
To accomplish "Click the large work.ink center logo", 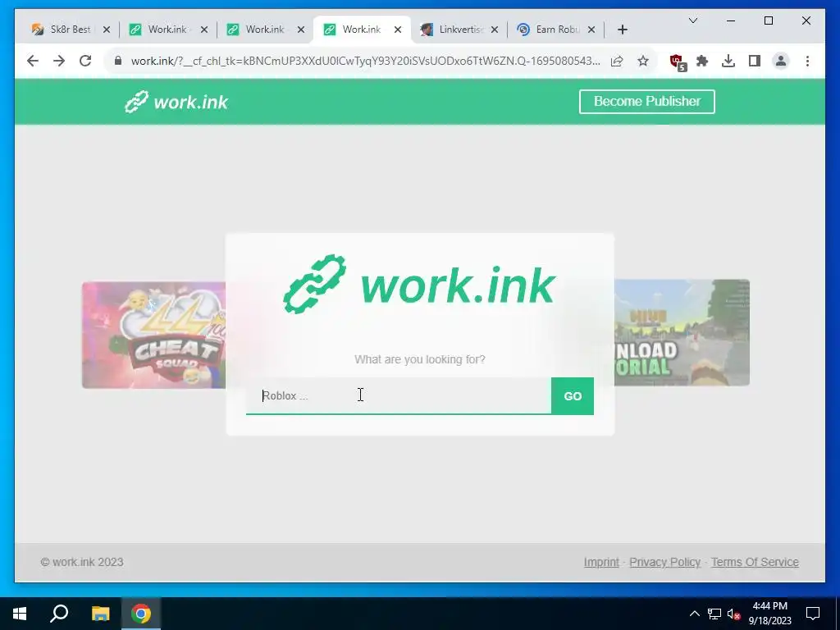I will click(419, 285).
